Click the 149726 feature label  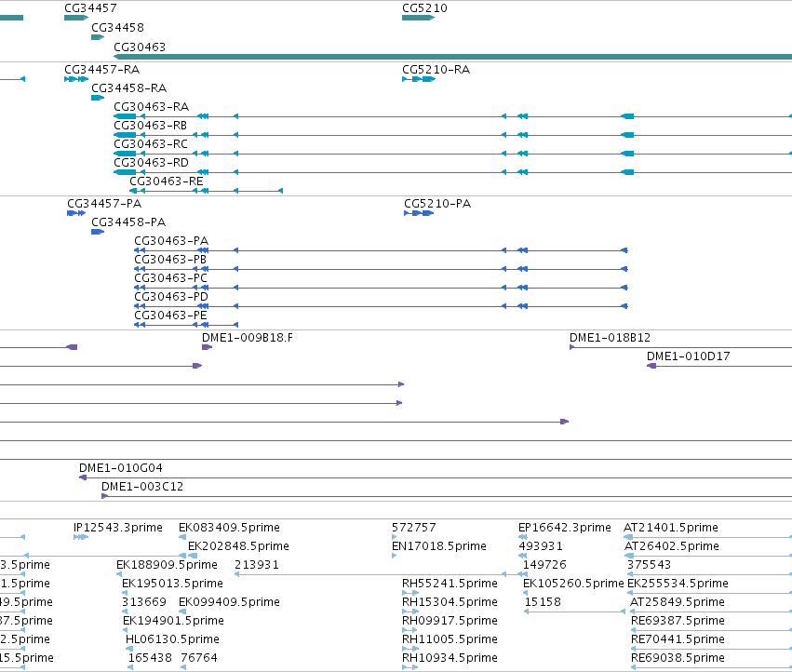[544, 565]
